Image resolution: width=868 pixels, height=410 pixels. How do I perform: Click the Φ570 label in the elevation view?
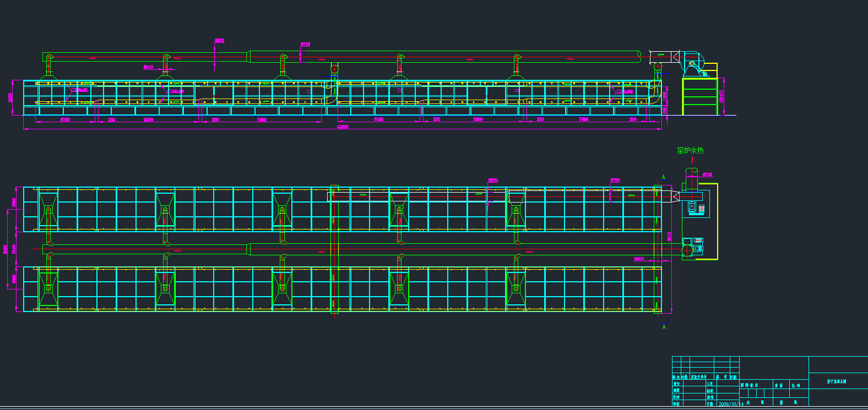(219, 41)
